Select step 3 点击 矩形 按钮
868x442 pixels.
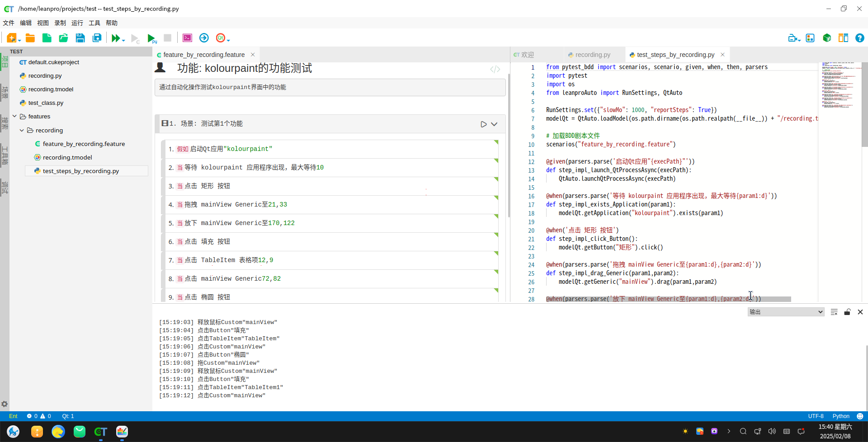tap(330, 186)
